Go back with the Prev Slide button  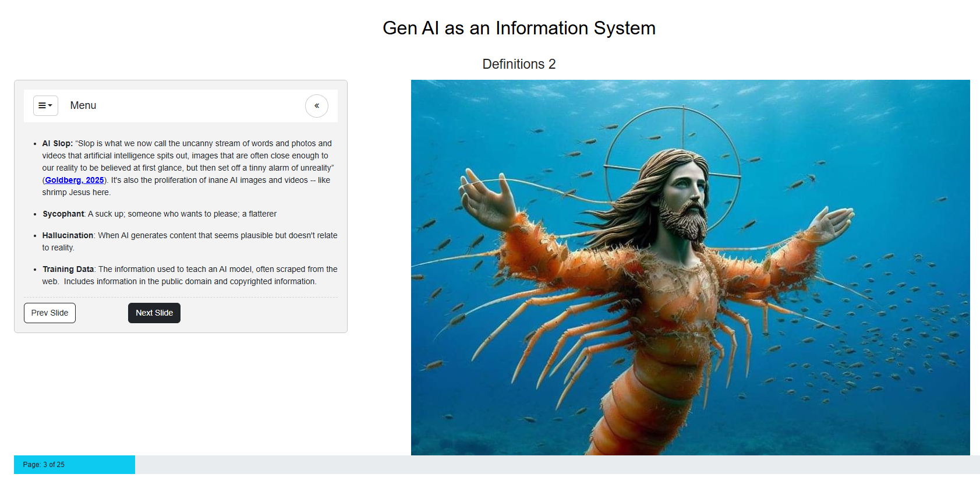coord(49,313)
